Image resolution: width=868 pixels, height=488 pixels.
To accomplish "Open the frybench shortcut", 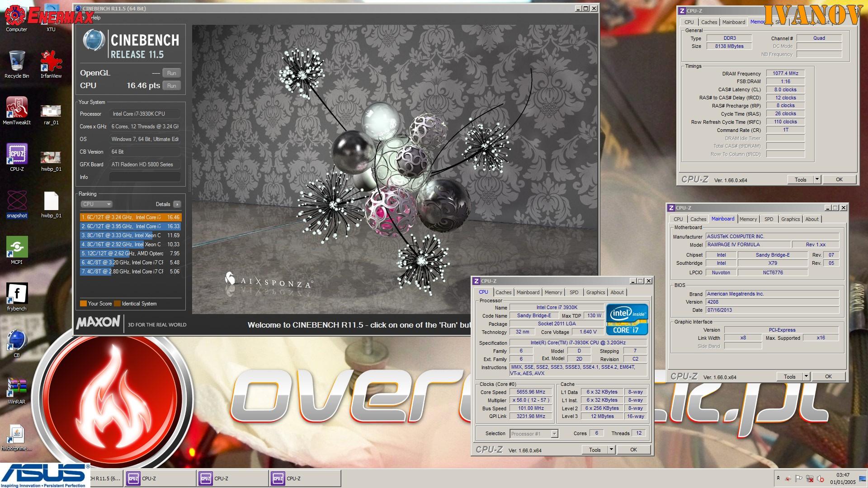I will [17, 297].
